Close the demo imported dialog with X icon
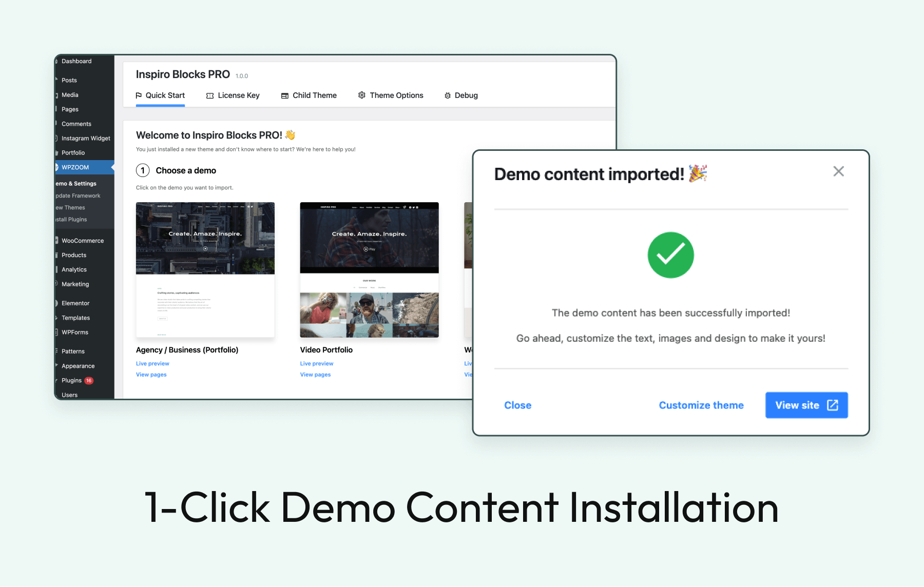The image size is (924, 587). tap(838, 171)
